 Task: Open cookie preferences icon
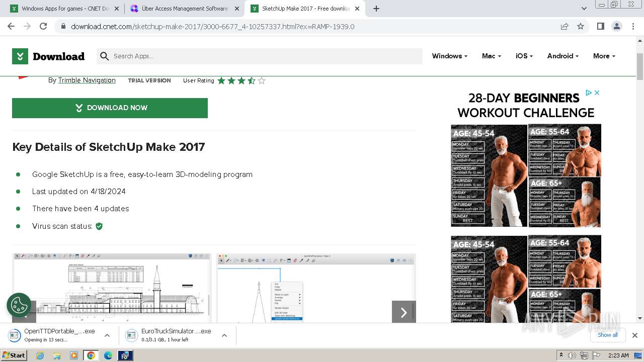tap(19, 305)
